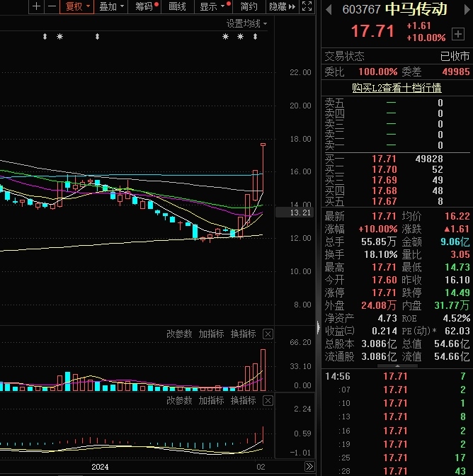Image resolution: width=473 pixels, height=476 pixels.
Task: Click the plus zoom-in chart button
Action: (36, 6)
